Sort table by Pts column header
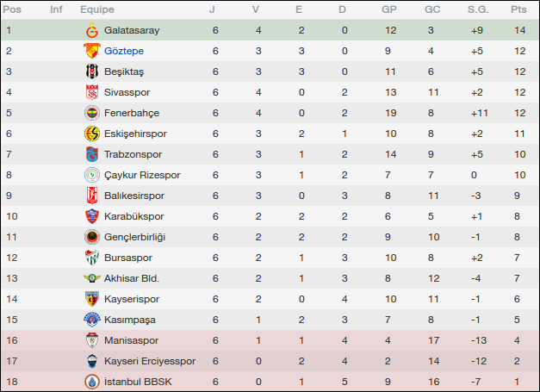 point(518,9)
